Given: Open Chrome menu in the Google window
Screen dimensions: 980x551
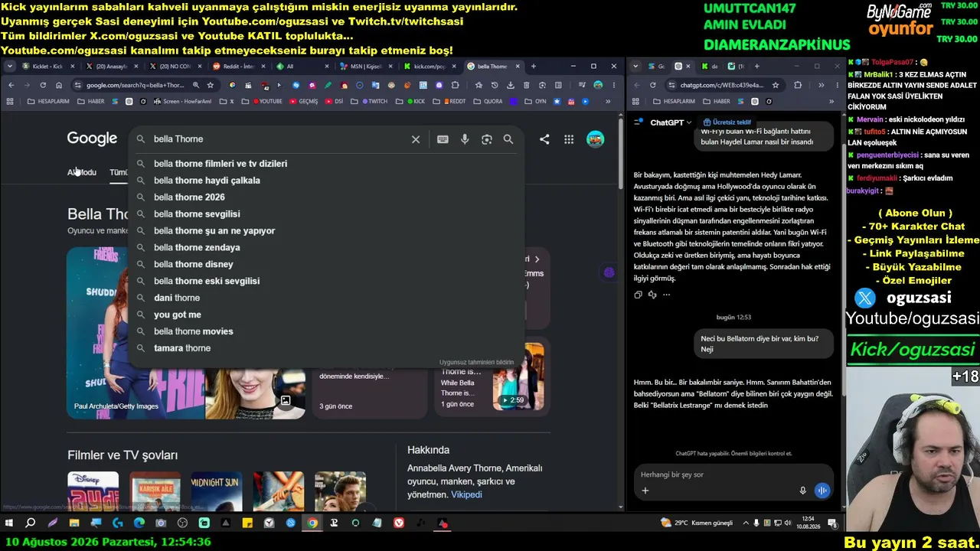Looking at the screenshot, I should pyautogui.click(x=613, y=85).
